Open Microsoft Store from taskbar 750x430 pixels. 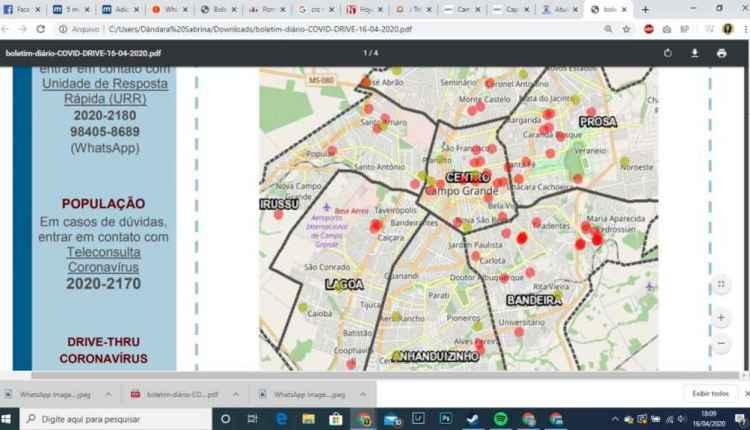(336, 419)
